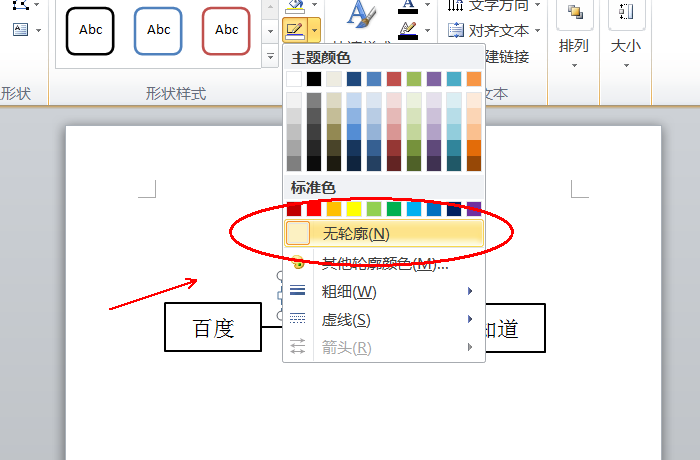The height and width of the screenshot is (460, 700).
Task: Open the 对齐文本 align text dropdown
Action: pos(495,30)
